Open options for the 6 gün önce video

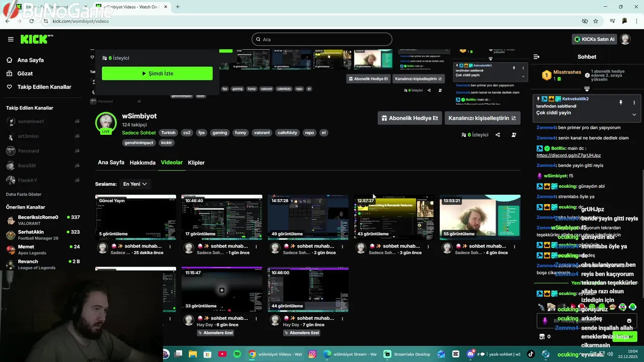256,318
